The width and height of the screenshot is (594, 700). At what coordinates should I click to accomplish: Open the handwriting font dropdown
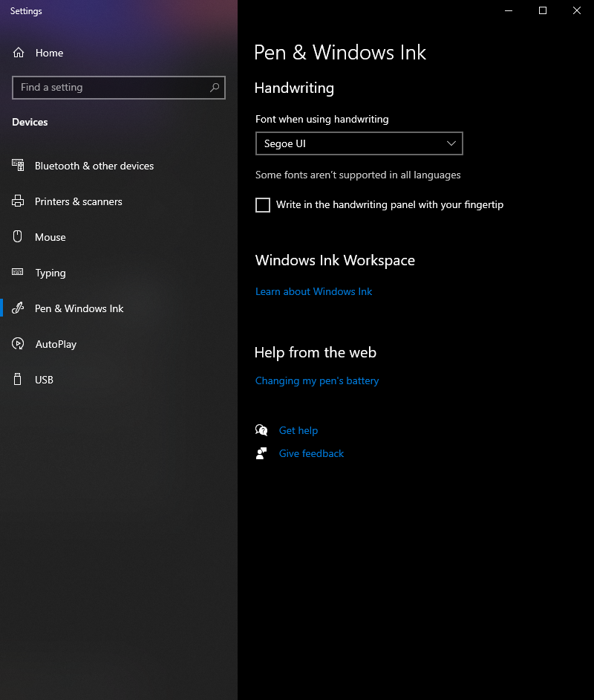pyautogui.click(x=359, y=143)
